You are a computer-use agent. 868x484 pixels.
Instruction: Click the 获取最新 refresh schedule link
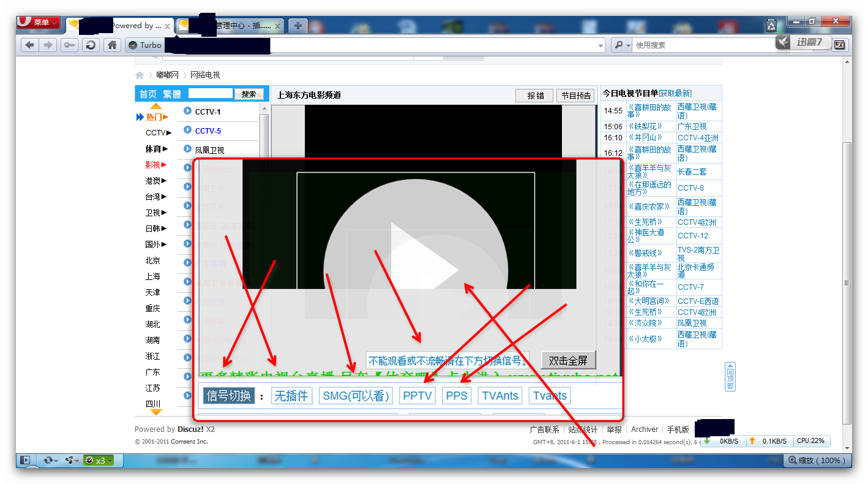coord(675,93)
